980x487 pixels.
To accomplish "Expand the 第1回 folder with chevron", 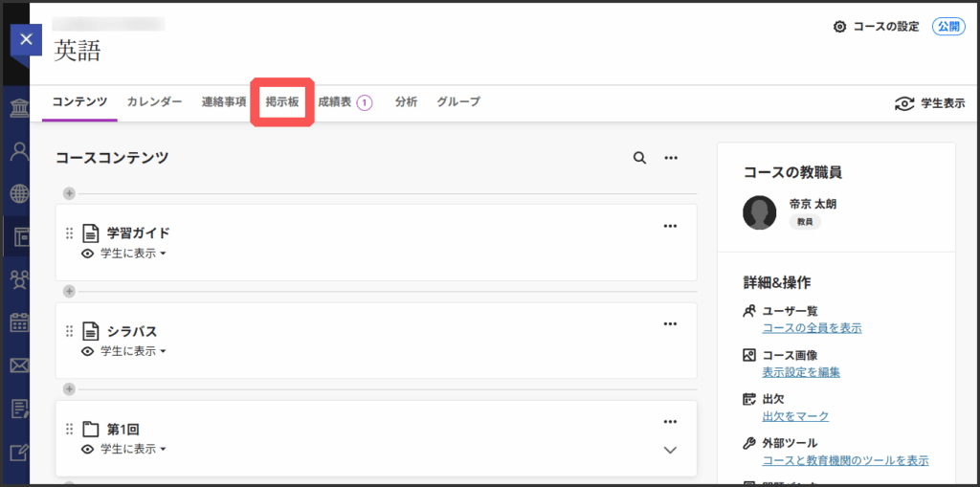I will tap(670, 450).
